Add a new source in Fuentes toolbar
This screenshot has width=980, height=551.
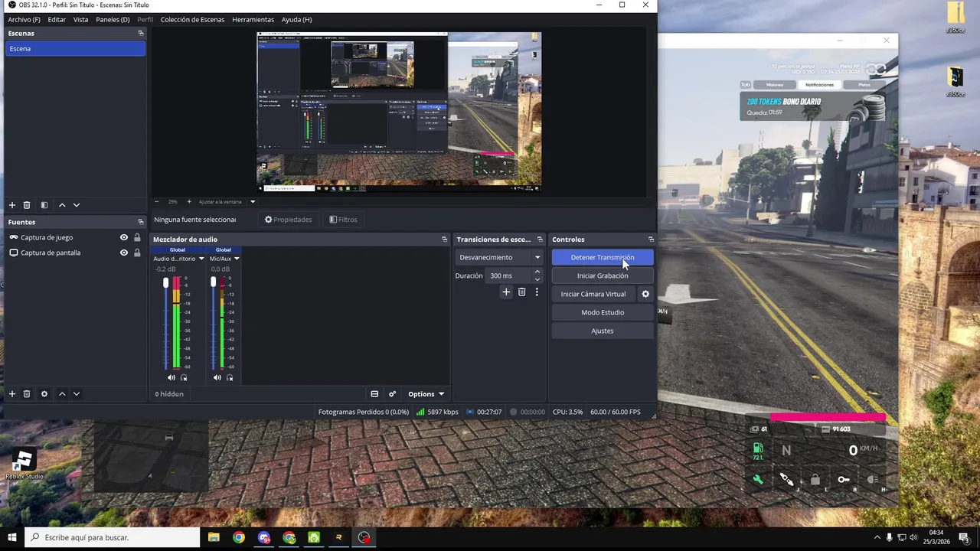12,394
